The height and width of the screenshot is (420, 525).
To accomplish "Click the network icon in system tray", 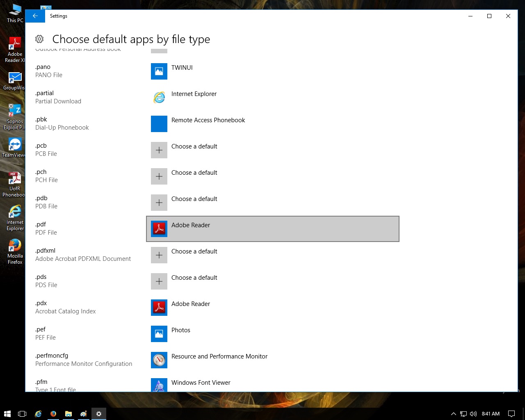I will [x=463, y=414].
